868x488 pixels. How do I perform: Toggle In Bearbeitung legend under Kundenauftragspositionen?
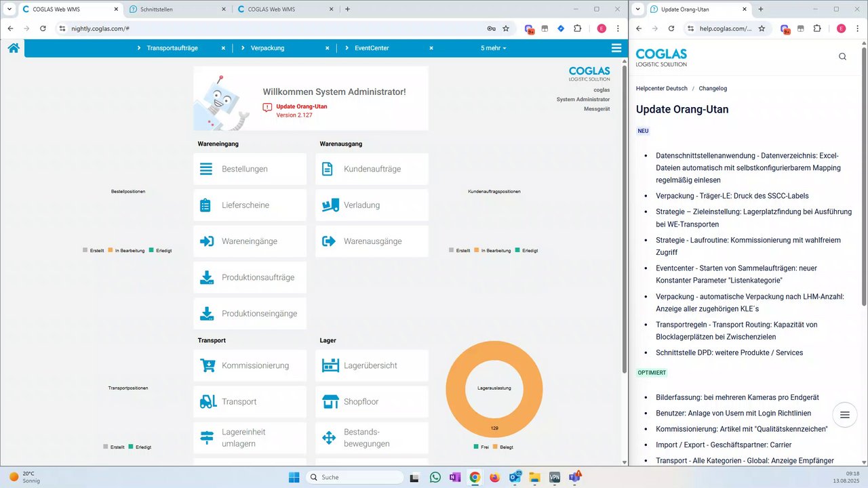coord(492,250)
